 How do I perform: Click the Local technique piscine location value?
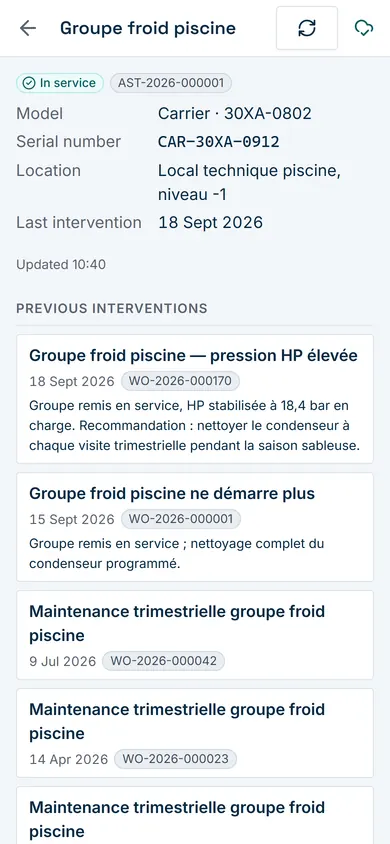coord(250,182)
